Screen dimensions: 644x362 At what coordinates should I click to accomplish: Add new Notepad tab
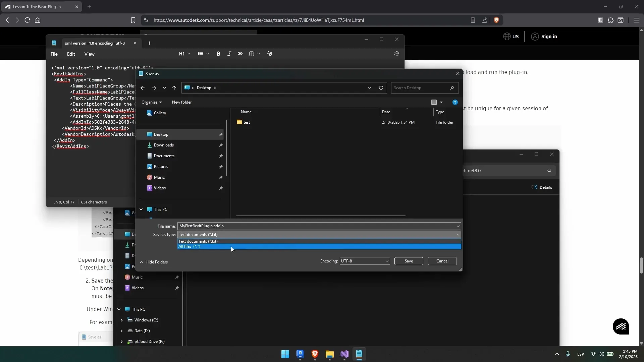(x=150, y=43)
